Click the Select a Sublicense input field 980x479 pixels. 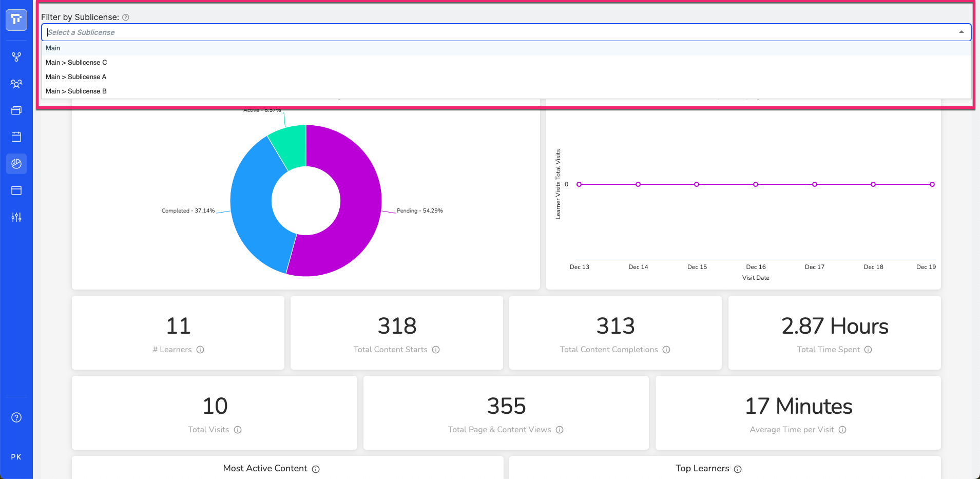click(x=506, y=32)
